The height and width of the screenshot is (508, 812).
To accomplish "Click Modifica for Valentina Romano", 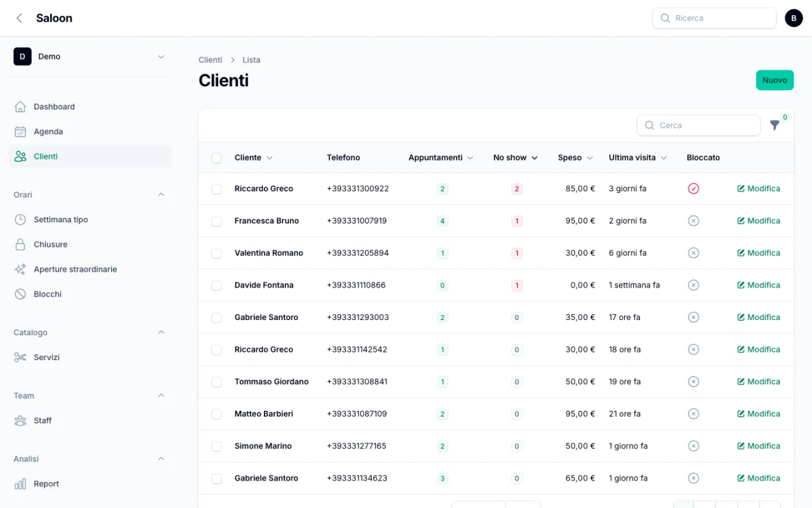I will pos(759,253).
